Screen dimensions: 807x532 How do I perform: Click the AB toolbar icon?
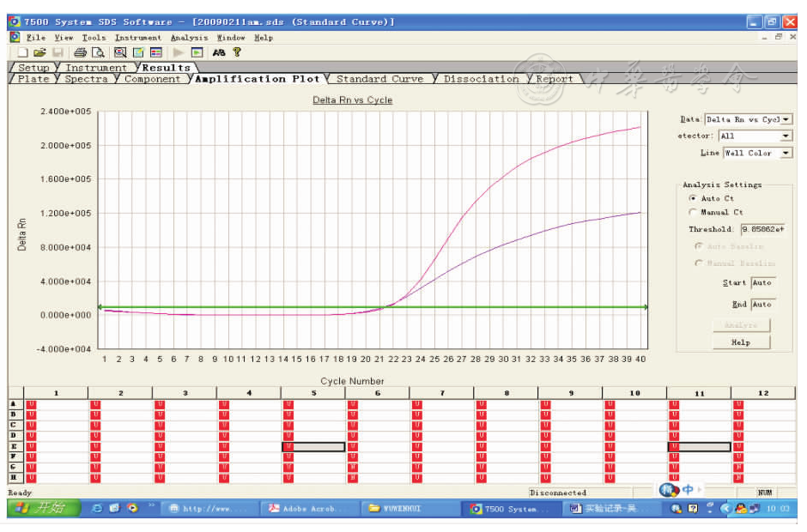tap(219, 52)
